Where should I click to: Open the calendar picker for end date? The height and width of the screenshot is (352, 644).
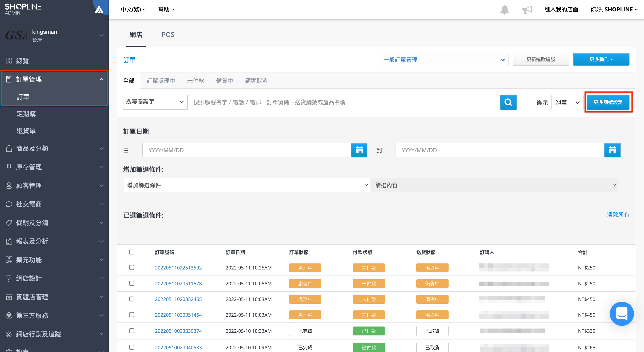click(612, 150)
